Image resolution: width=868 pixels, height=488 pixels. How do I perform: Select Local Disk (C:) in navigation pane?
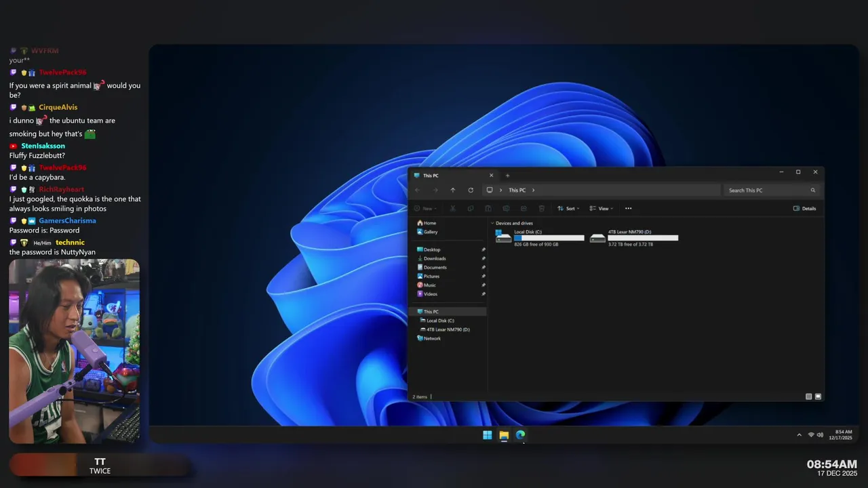(437, 321)
